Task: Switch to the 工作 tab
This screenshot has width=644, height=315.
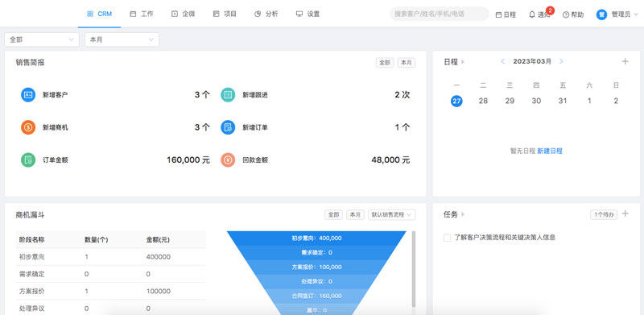Action: tap(142, 14)
